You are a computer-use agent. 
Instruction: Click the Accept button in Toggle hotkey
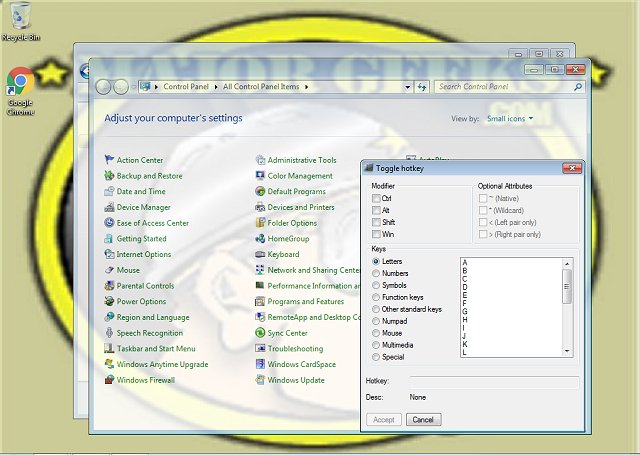click(x=384, y=419)
